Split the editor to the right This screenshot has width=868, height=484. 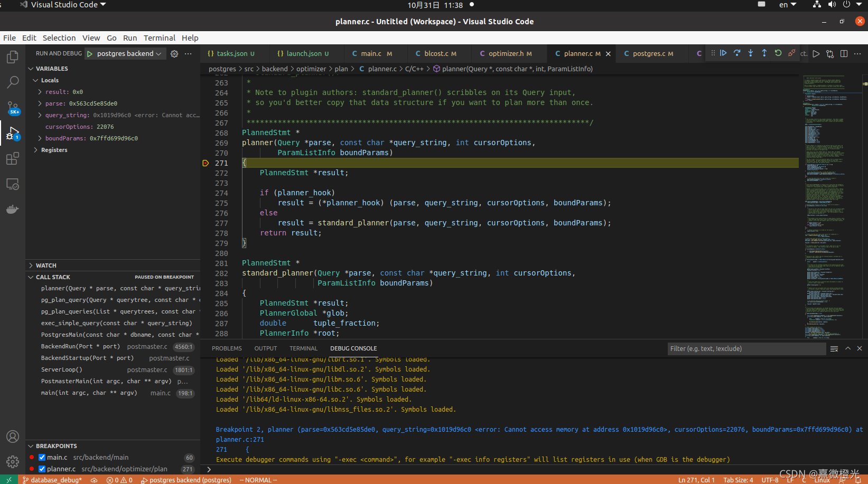click(844, 54)
